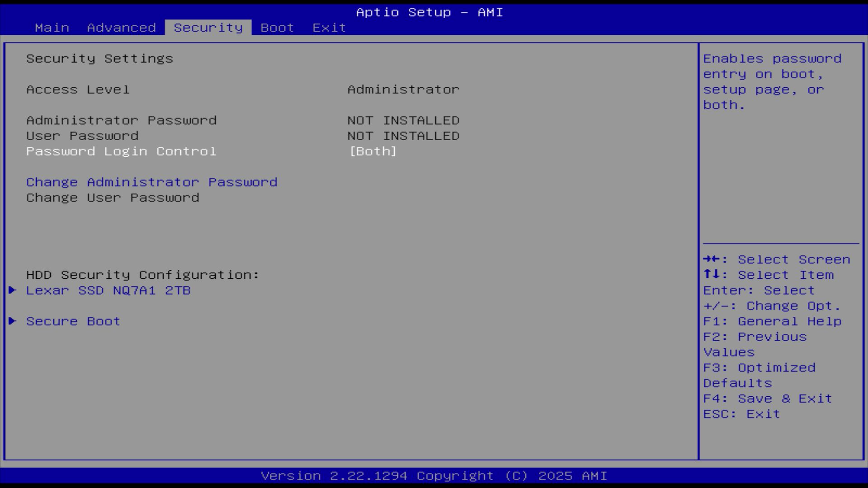This screenshot has height=488, width=868.
Task: Click the arrow icon beside Secure Boot
Action: pos(13,321)
